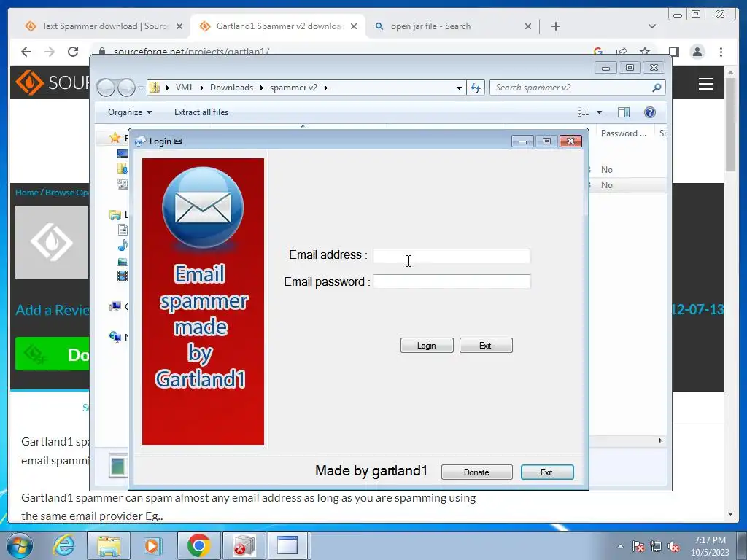Click the Email address input field

pyautogui.click(x=452, y=256)
